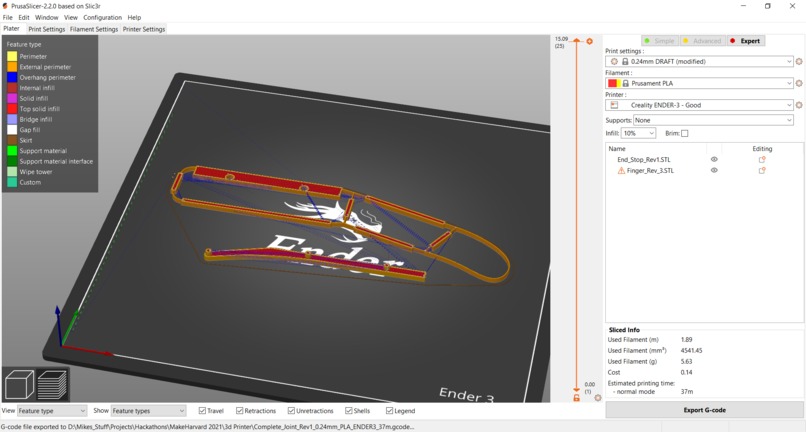
Task: Click the Name column header
Action: click(x=617, y=149)
